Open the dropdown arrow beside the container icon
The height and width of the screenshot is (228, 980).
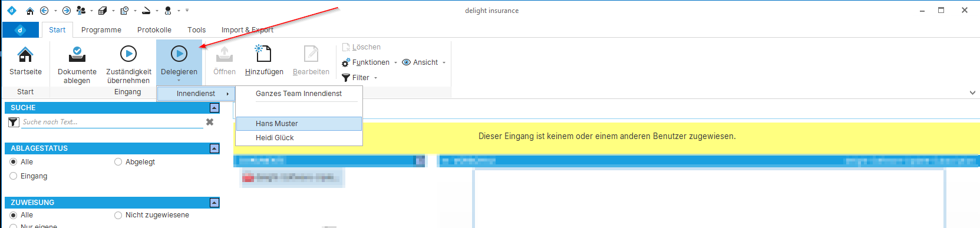(113, 11)
